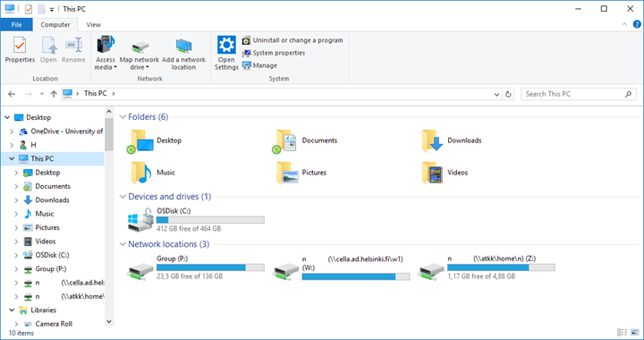
Task: Open Windows Help via the question mark icon
Action: 637,24
